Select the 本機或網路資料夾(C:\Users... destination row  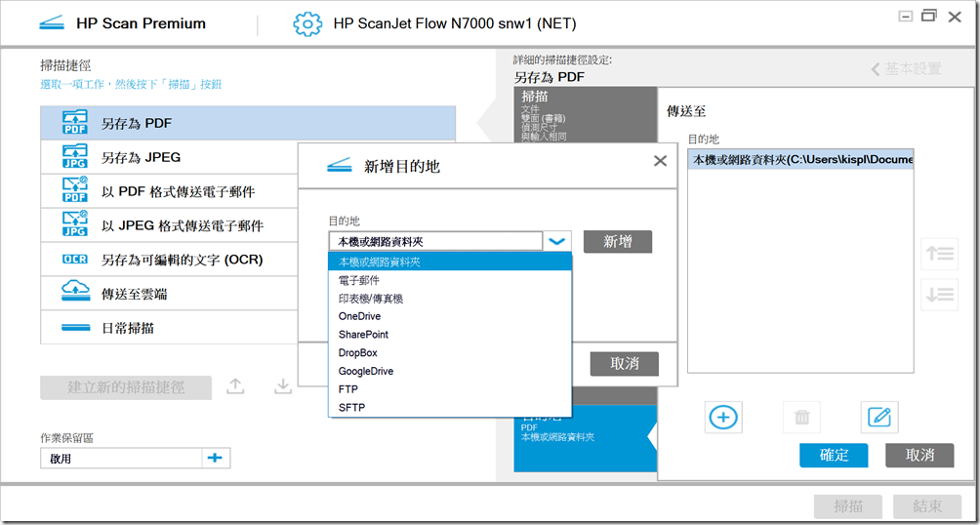[x=800, y=159]
